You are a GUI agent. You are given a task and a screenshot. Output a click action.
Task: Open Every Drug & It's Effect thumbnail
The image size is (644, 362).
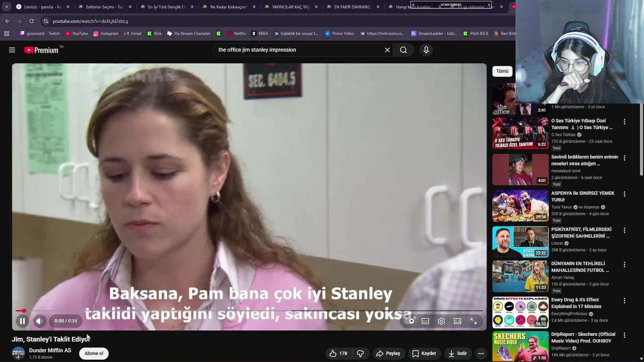(x=520, y=312)
